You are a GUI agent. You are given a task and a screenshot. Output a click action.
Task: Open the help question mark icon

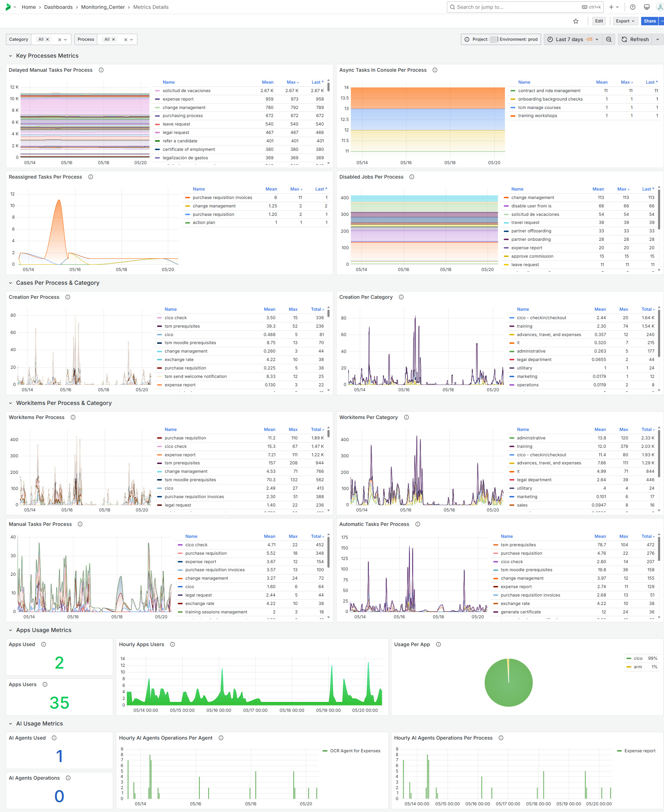(633, 7)
